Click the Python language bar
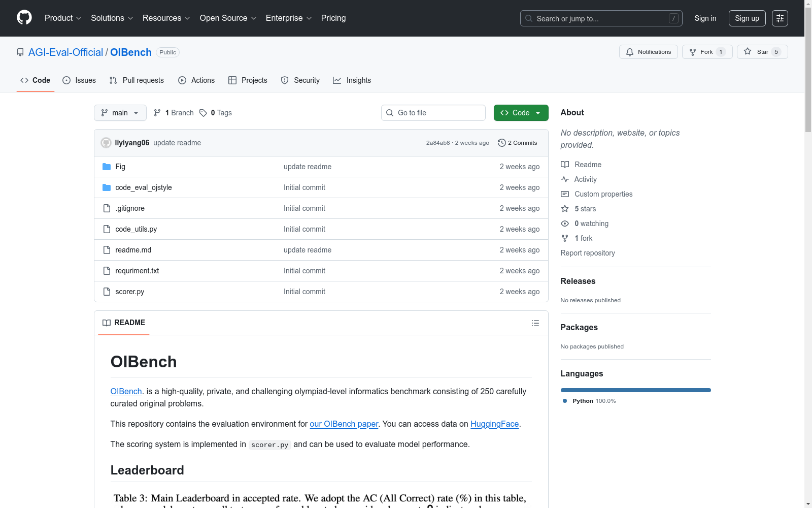 (x=636, y=390)
